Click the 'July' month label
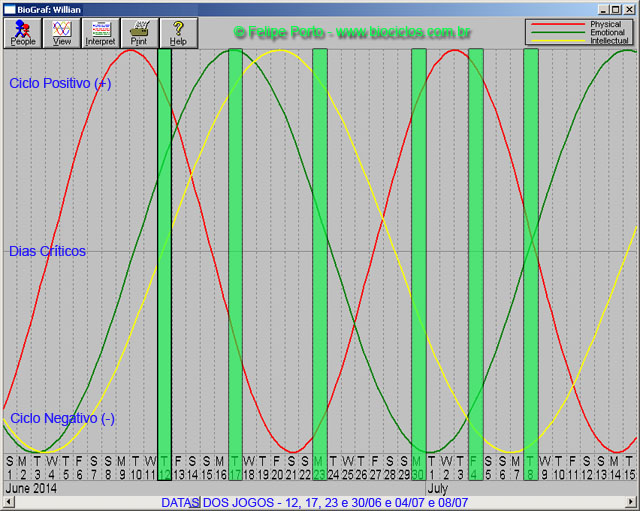The width and height of the screenshot is (640, 511). click(x=438, y=488)
